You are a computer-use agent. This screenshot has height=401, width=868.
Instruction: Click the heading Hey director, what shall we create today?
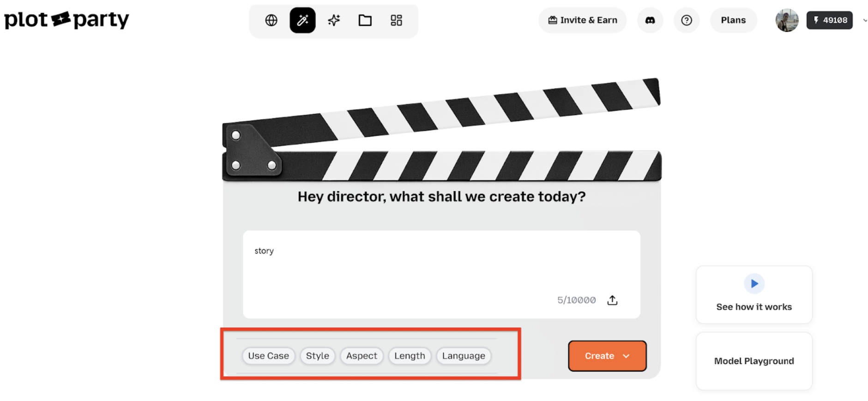tap(441, 197)
